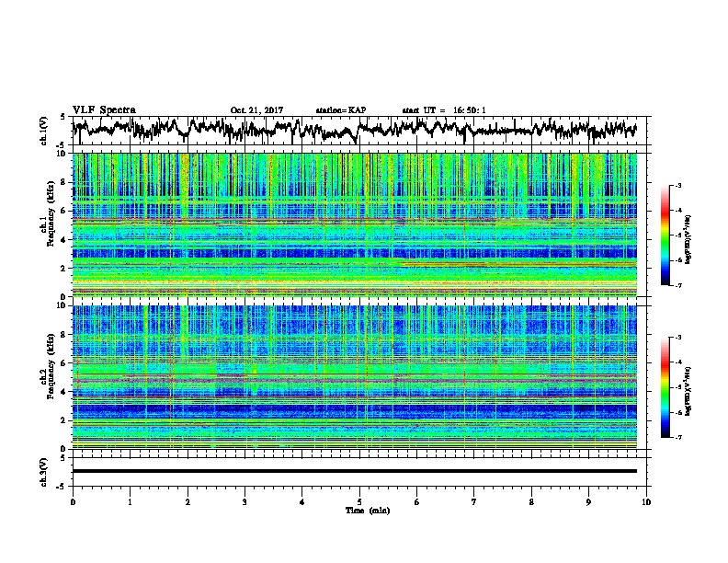Click the log(PSD) label beside ch.1 colorbar

688,240
